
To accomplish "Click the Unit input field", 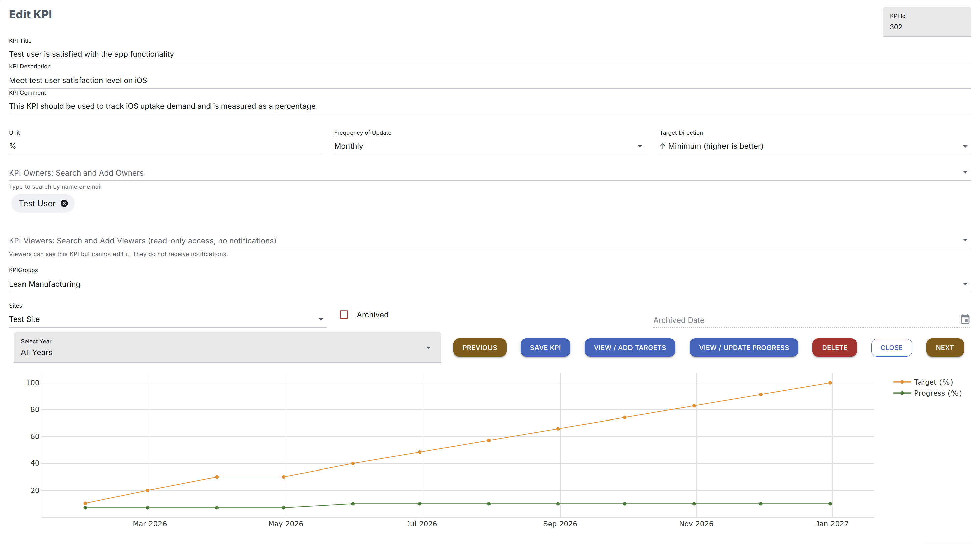I will click(x=165, y=146).
